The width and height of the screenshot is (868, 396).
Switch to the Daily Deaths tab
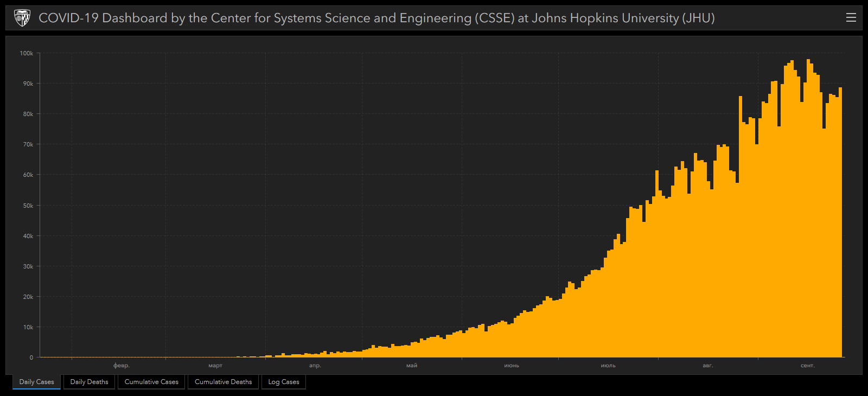click(x=89, y=382)
